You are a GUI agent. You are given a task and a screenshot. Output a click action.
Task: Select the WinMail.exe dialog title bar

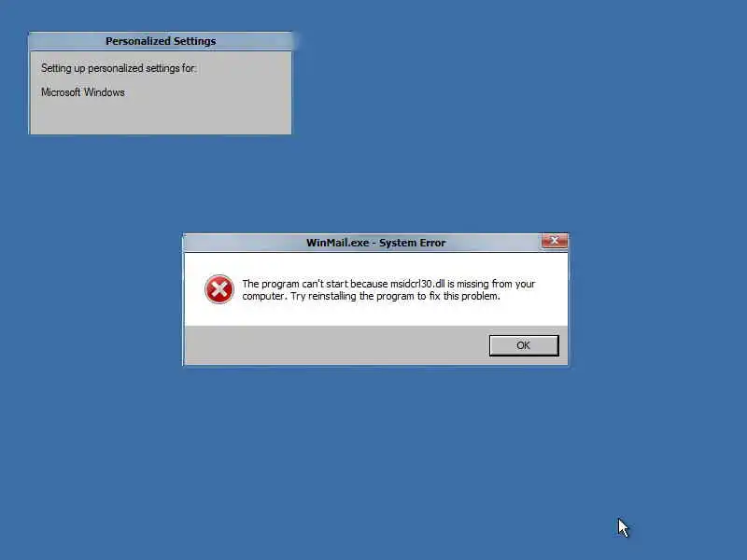(x=362, y=243)
